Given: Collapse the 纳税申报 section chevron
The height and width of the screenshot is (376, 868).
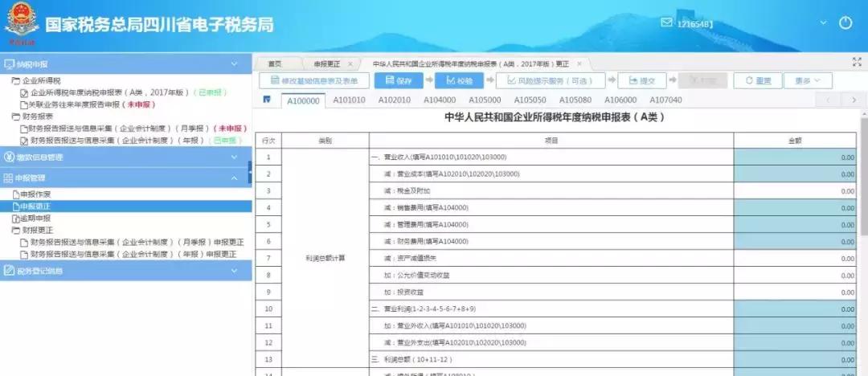Looking at the screenshot, I should tap(234, 63).
